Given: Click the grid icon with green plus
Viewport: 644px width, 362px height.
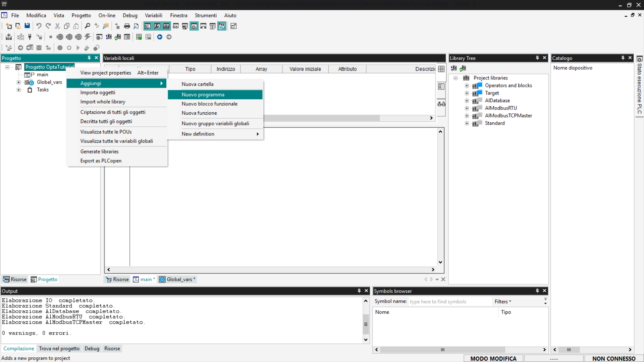Looking at the screenshot, I should click(x=139, y=37).
